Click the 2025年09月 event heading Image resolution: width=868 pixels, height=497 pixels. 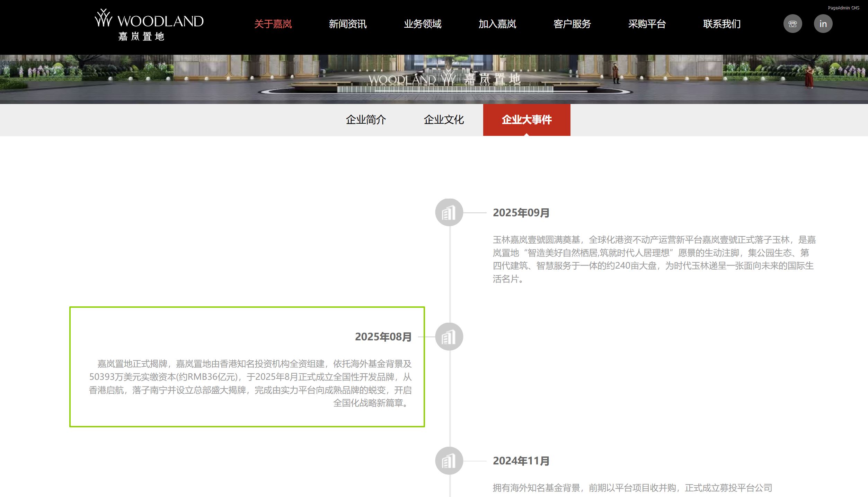521,213
